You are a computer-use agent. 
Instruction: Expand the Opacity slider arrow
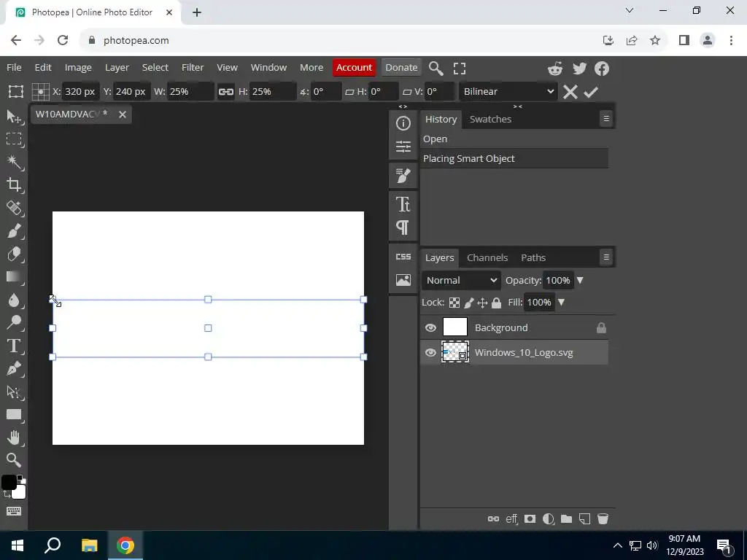pos(580,281)
